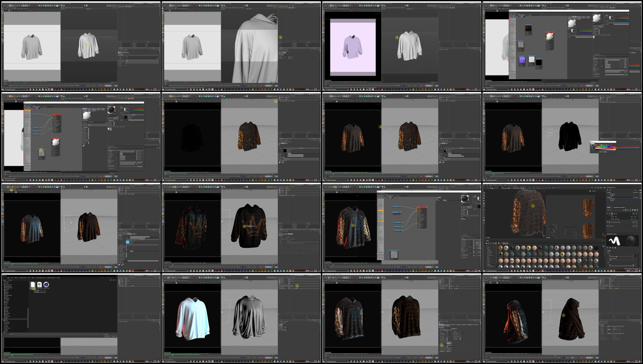
Task: Select the Cinema 4D file icon in Open File dialog
Action: [x=46, y=285]
